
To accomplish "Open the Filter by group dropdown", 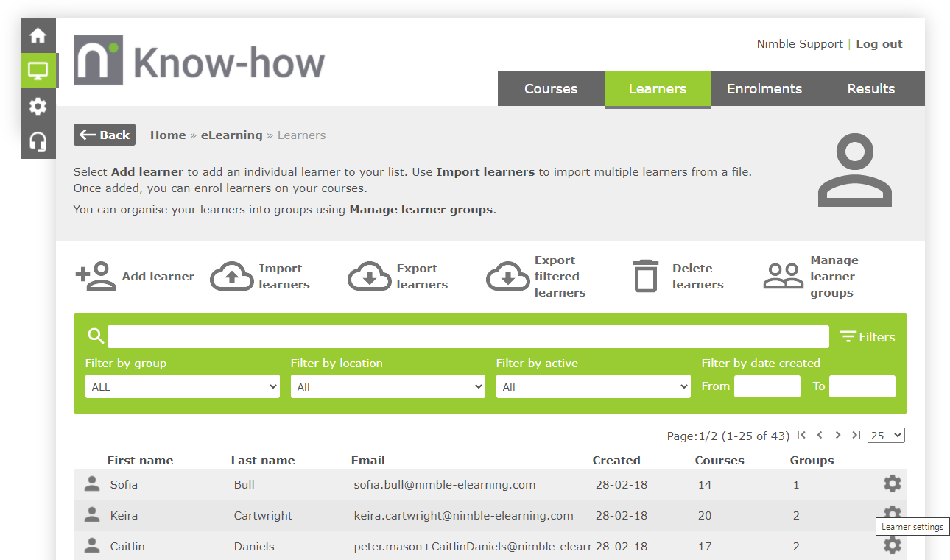I will [x=183, y=386].
